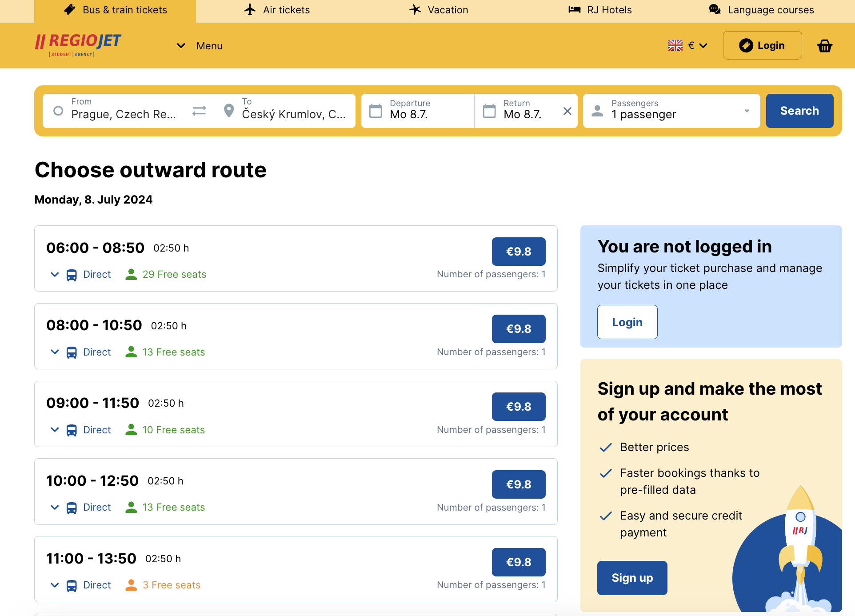Open the shopping basket icon

pyautogui.click(x=825, y=46)
